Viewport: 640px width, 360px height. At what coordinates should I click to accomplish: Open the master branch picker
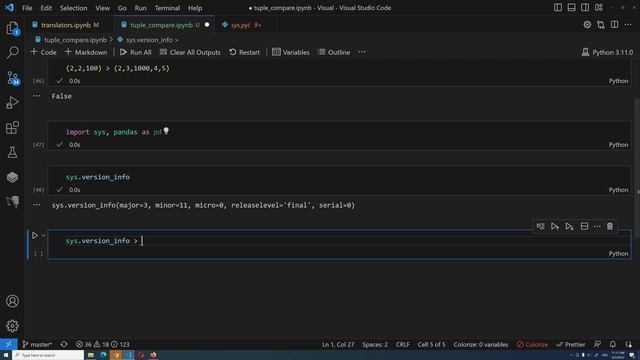coord(37,344)
